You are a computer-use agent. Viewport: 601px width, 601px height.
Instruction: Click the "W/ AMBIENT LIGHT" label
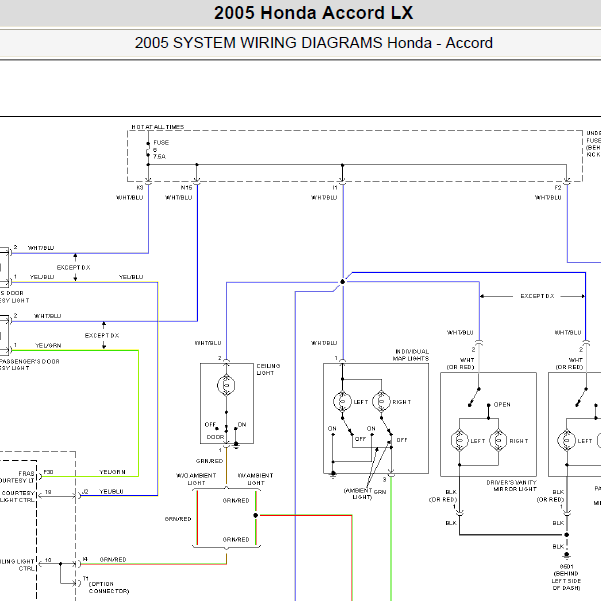click(255, 479)
